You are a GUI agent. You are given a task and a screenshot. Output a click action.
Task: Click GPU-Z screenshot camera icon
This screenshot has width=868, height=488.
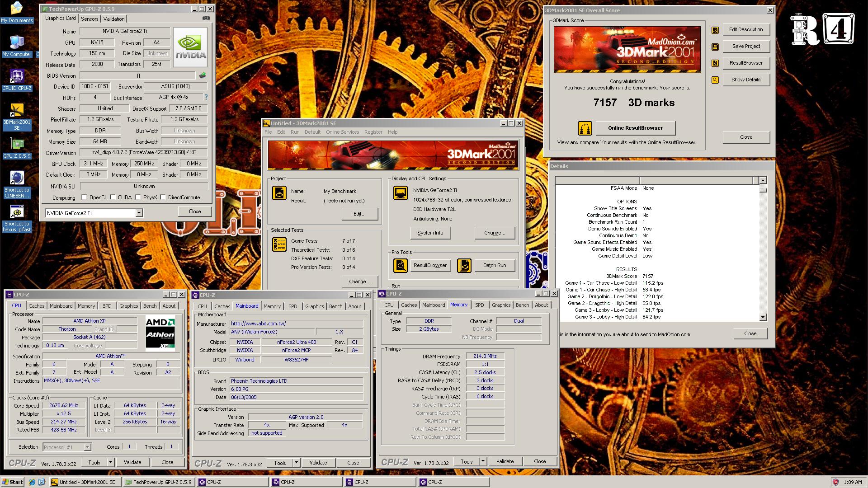(206, 18)
